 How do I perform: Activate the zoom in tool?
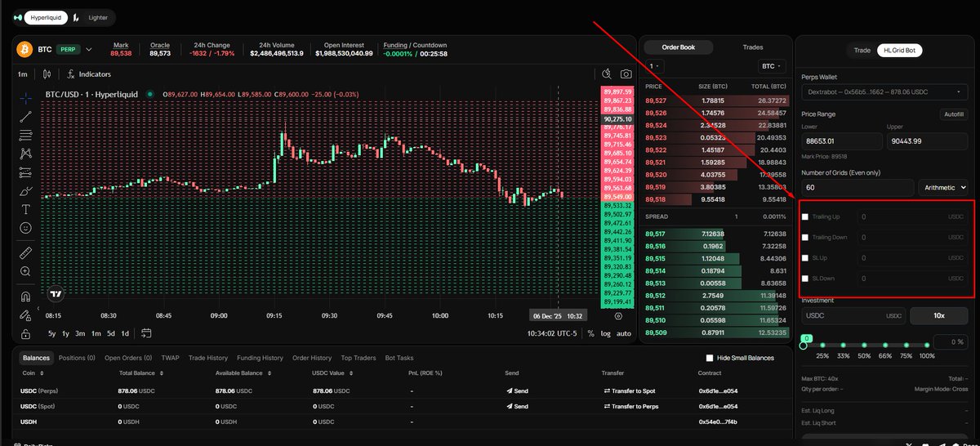pos(26,271)
